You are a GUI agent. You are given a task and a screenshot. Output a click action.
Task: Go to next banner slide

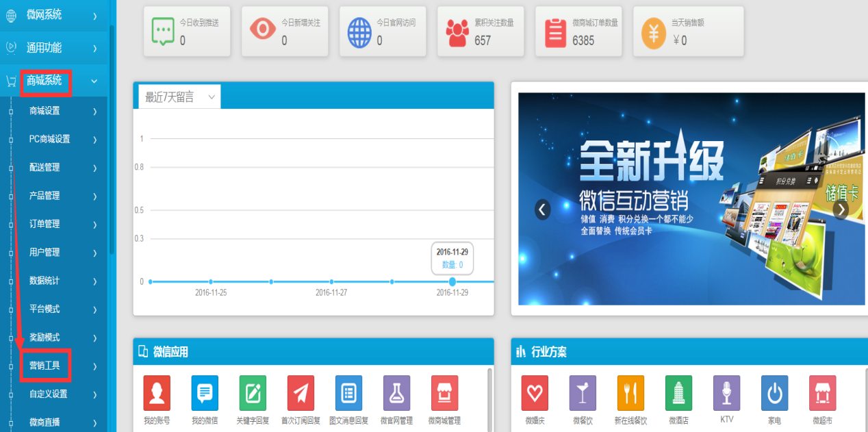pyautogui.click(x=840, y=209)
